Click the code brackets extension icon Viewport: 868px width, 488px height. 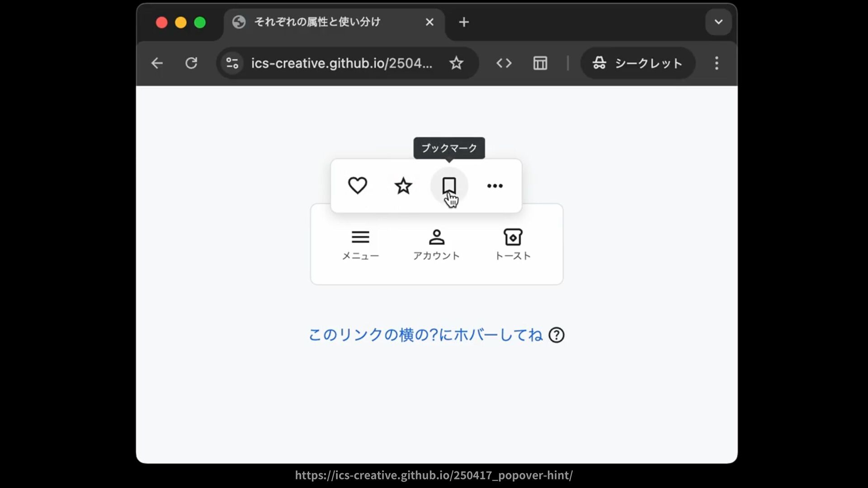(504, 63)
